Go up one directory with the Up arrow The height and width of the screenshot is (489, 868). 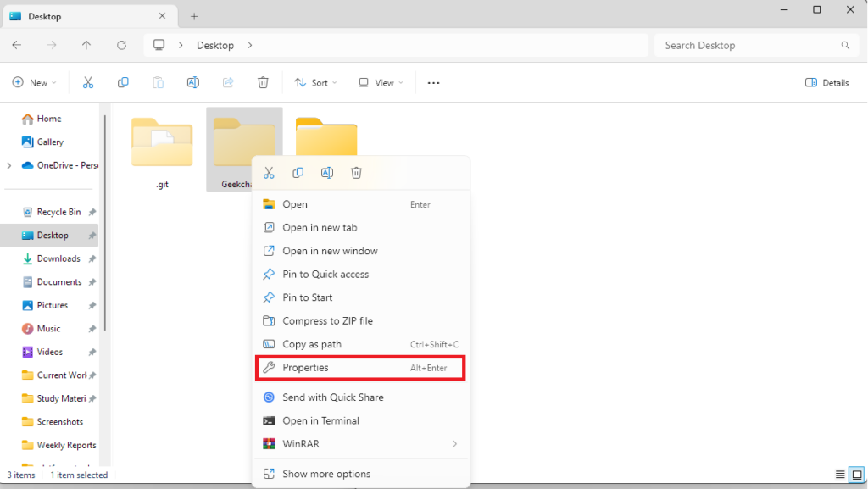pyautogui.click(x=86, y=46)
